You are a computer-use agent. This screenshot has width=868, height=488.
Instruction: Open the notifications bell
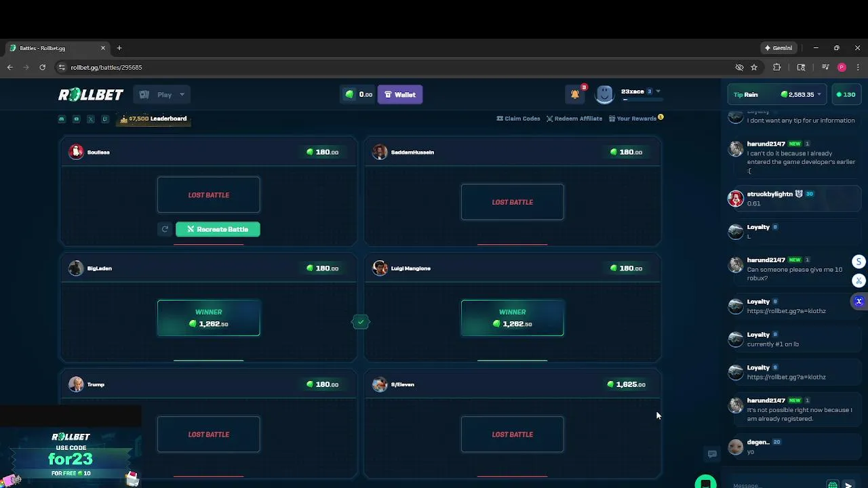575,94
